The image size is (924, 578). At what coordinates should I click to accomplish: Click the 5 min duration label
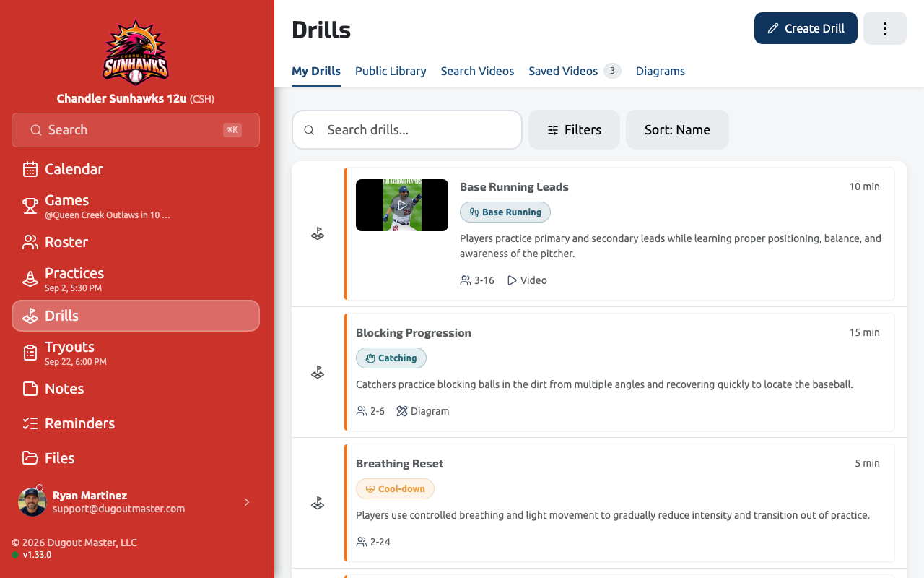point(868,463)
